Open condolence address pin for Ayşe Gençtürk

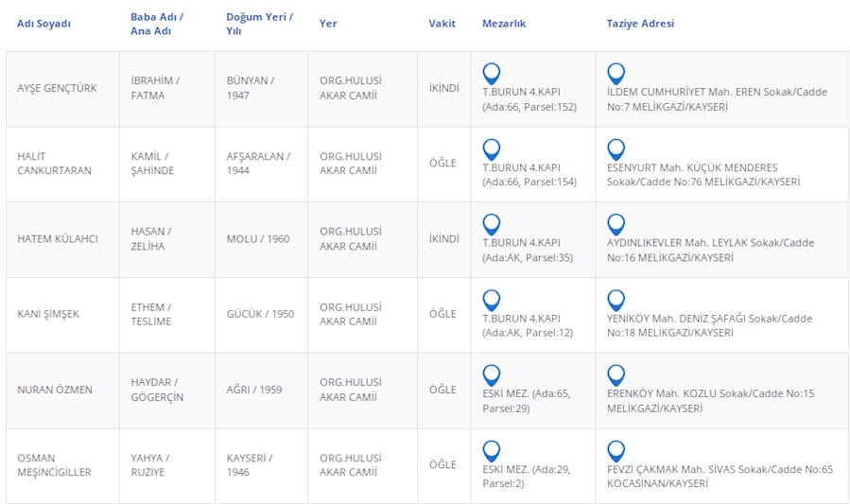click(x=616, y=73)
